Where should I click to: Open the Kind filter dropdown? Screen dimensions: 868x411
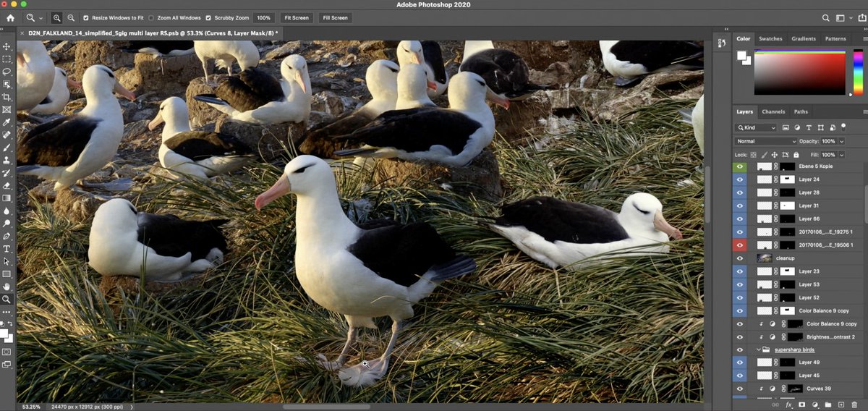pos(756,127)
